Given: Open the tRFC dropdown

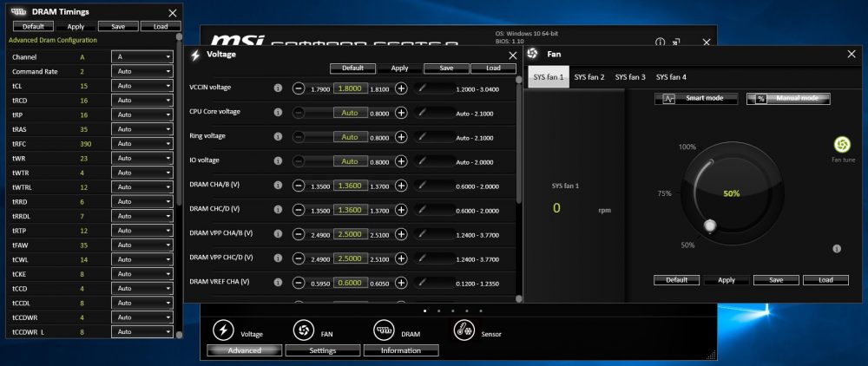Looking at the screenshot, I should tap(142, 144).
